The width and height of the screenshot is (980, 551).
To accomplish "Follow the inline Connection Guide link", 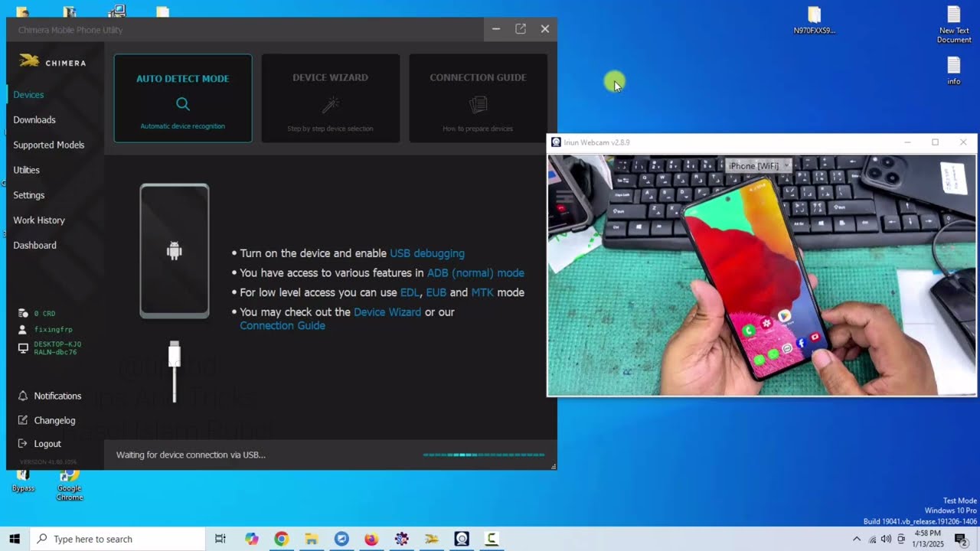I will [x=283, y=326].
